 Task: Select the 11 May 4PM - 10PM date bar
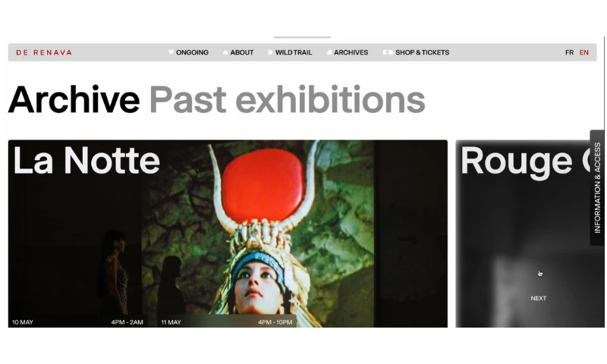(227, 322)
